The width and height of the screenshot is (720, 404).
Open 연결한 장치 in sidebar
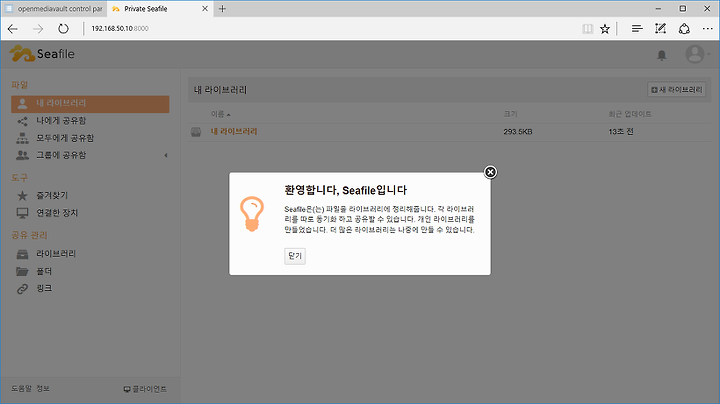(57, 213)
